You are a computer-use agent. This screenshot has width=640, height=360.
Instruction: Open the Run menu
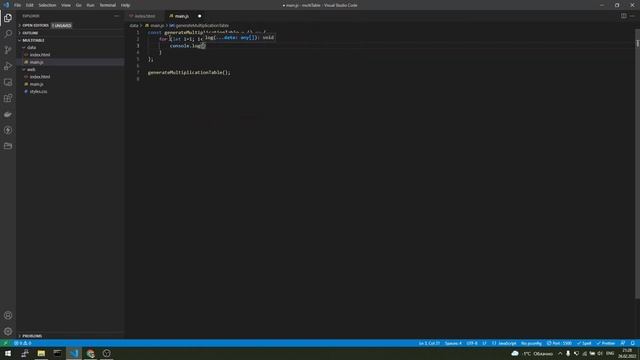click(90, 5)
